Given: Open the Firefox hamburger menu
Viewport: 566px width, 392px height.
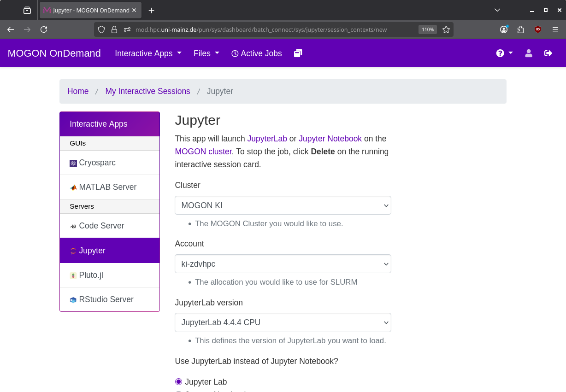Looking at the screenshot, I should [555, 29].
